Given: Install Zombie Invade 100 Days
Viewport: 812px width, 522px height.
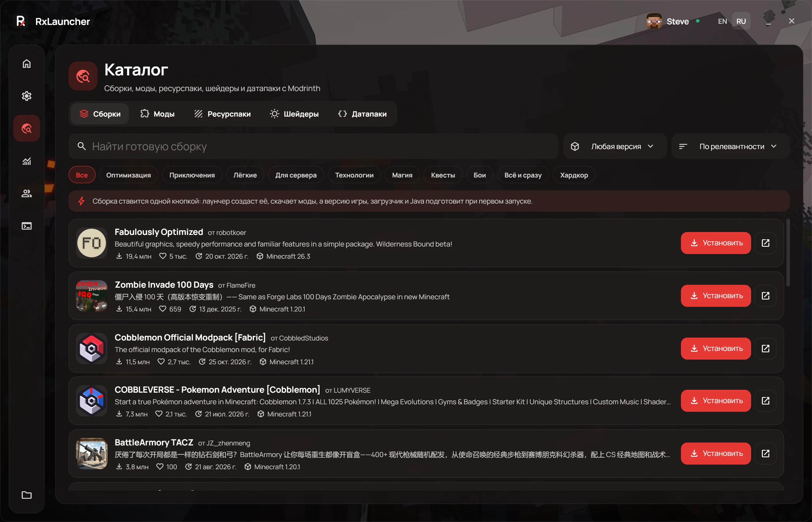Looking at the screenshot, I should click(716, 296).
